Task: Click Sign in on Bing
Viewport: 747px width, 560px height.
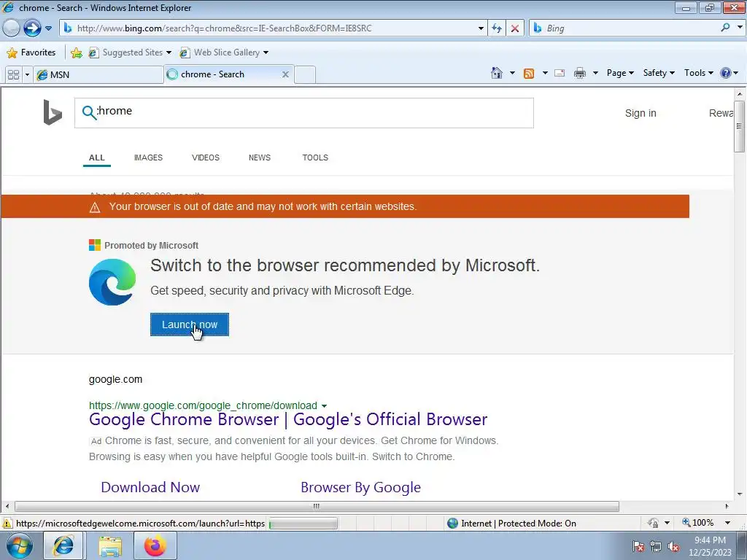Action: (640, 113)
